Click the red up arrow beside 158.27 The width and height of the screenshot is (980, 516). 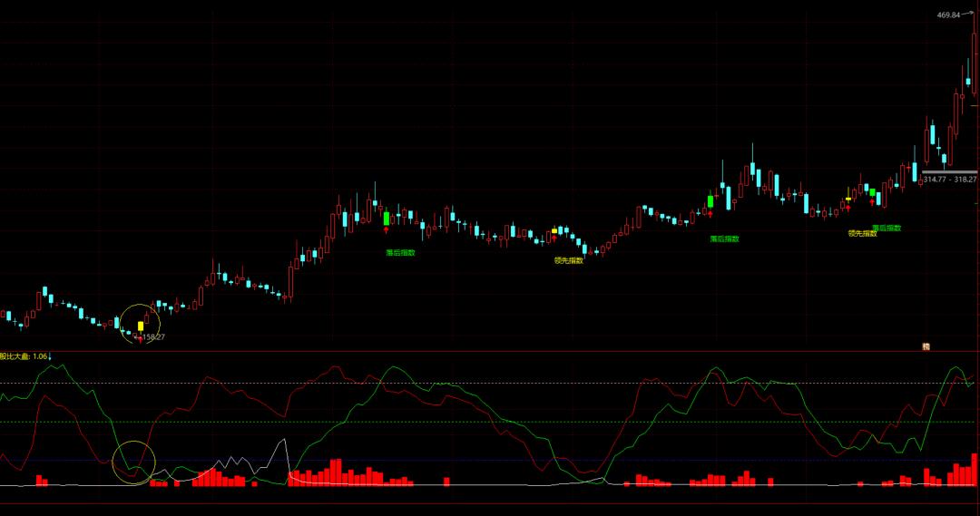click(140, 339)
